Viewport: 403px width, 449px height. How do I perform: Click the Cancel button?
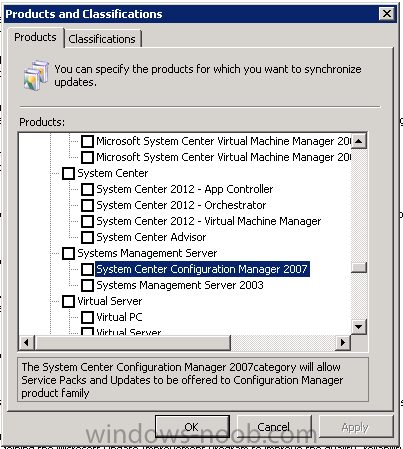pyautogui.click(x=274, y=427)
